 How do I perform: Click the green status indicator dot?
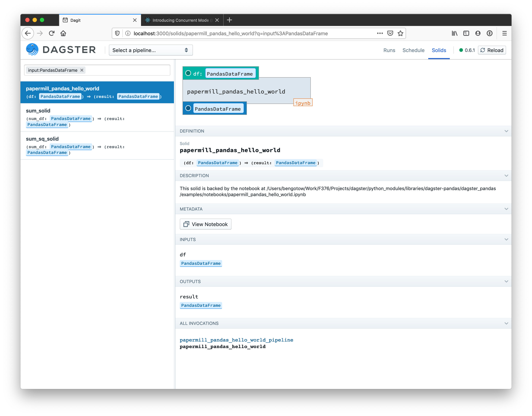[x=461, y=50]
